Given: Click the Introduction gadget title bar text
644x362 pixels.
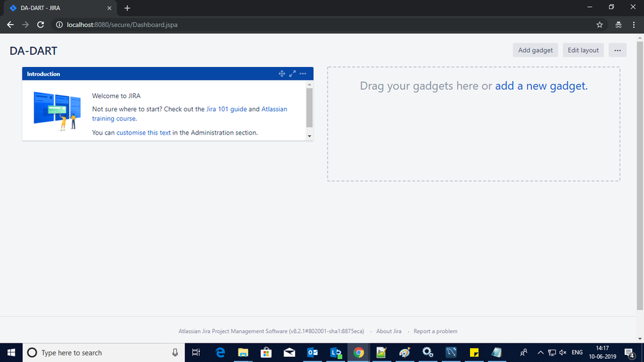Looking at the screenshot, I should point(44,74).
